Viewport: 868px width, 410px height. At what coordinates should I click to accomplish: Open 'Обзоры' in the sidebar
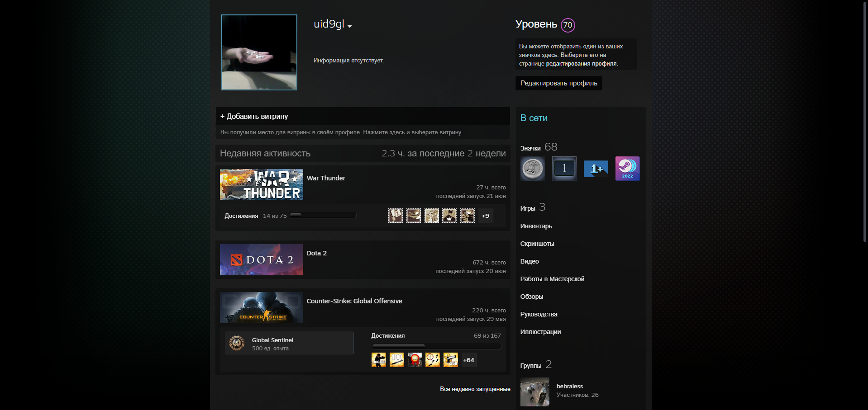tap(532, 297)
